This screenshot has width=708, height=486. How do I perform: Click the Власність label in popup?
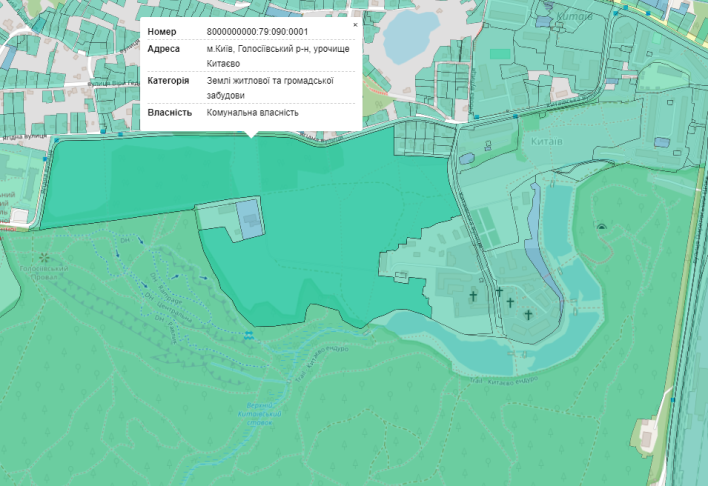pyautogui.click(x=169, y=112)
